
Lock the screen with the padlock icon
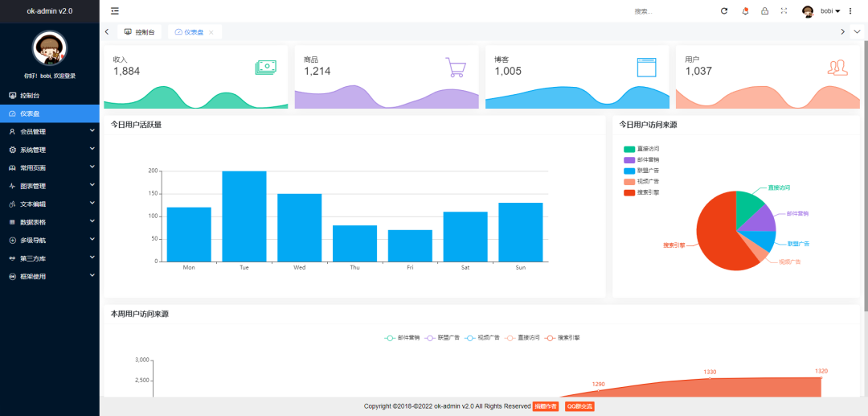pos(764,11)
